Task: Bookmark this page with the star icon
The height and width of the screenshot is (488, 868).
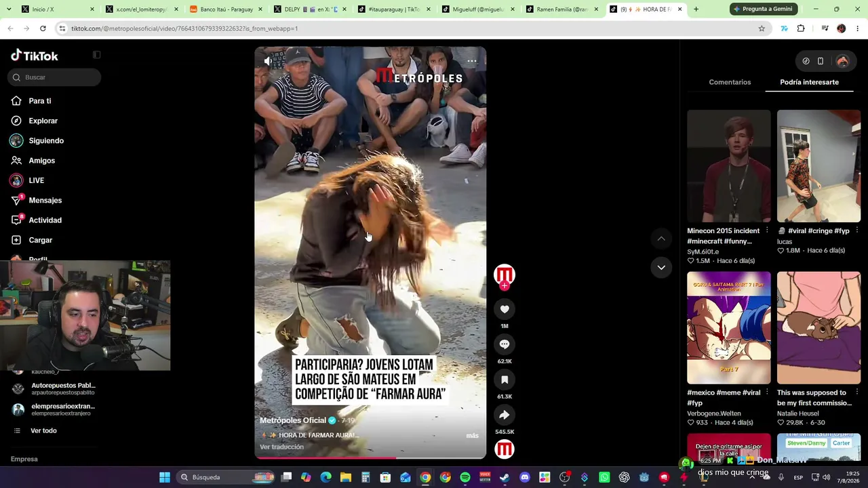Action: tap(762, 28)
